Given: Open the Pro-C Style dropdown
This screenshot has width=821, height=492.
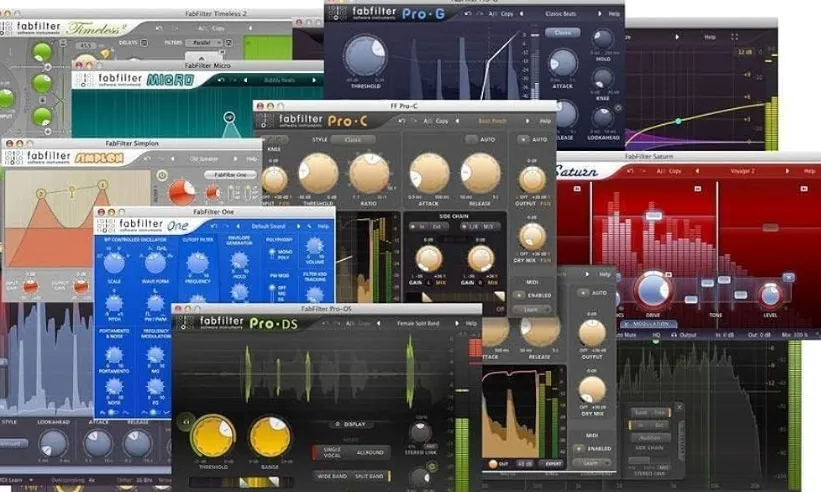Looking at the screenshot, I should click(x=353, y=140).
